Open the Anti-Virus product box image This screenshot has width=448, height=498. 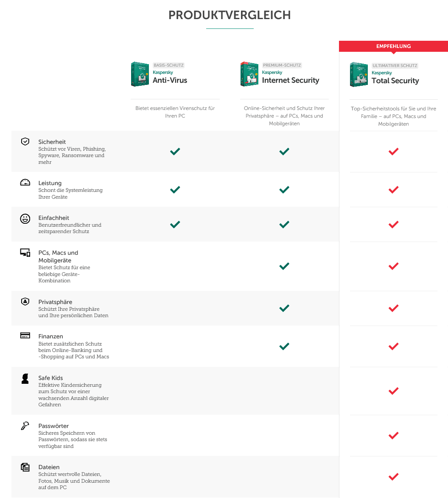[140, 74]
